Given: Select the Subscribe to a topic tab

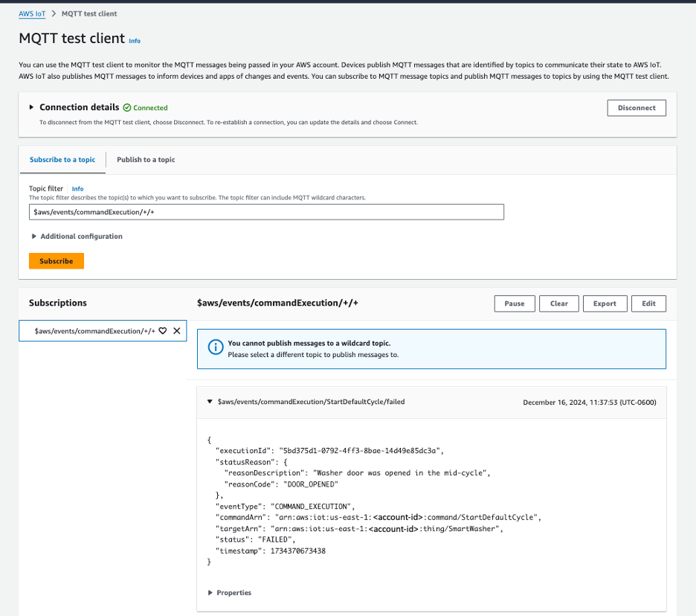Looking at the screenshot, I should point(62,159).
